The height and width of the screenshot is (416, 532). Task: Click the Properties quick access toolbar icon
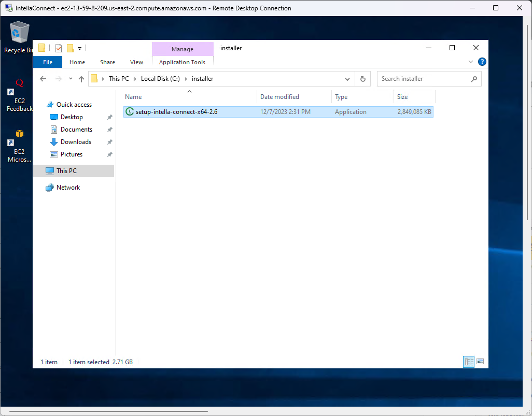pyautogui.click(x=59, y=48)
